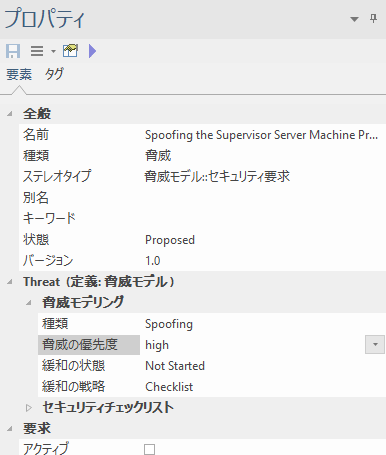This screenshot has height=455, width=386.
Task: Click the 緩和の状態 property label
Action: [x=73, y=366]
